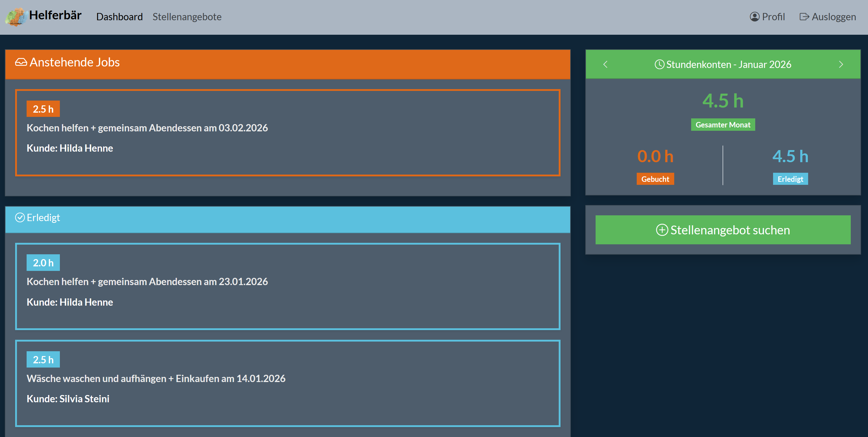Open the Profil link
Image resolution: width=868 pixels, height=437 pixels.
(x=773, y=17)
